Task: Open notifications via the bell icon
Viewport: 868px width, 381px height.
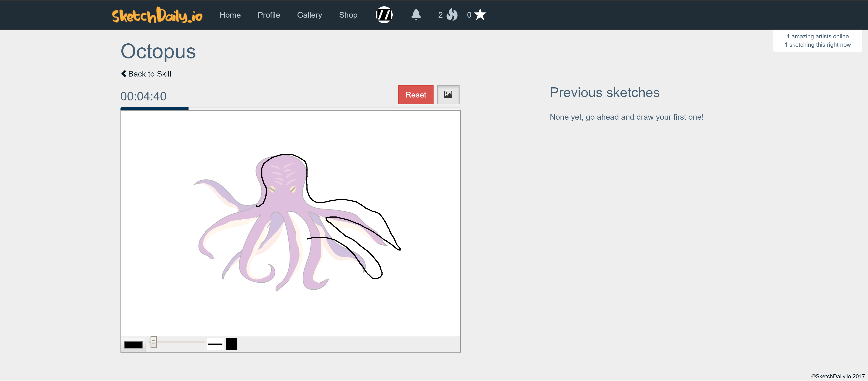Action: (416, 15)
